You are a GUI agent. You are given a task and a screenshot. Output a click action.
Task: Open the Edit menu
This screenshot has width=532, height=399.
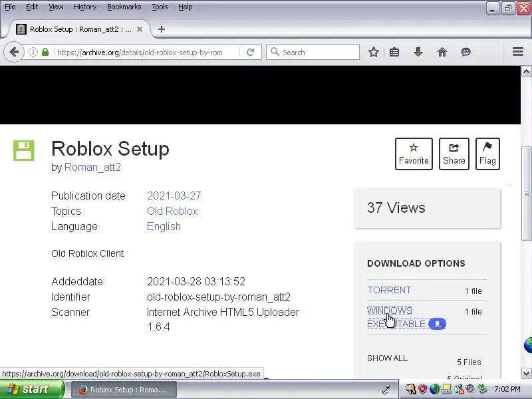pos(32,7)
